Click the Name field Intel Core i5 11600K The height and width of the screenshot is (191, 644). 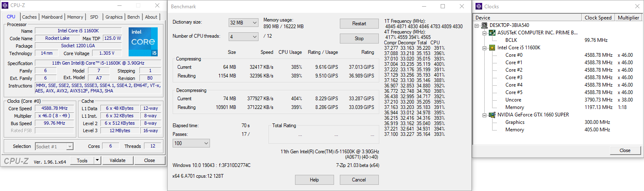[x=78, y=31]
